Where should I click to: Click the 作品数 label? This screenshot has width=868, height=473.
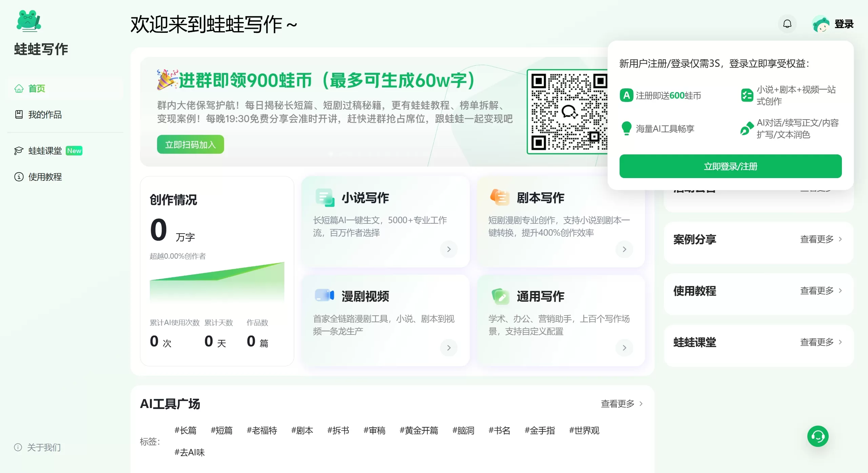[257, 322]
